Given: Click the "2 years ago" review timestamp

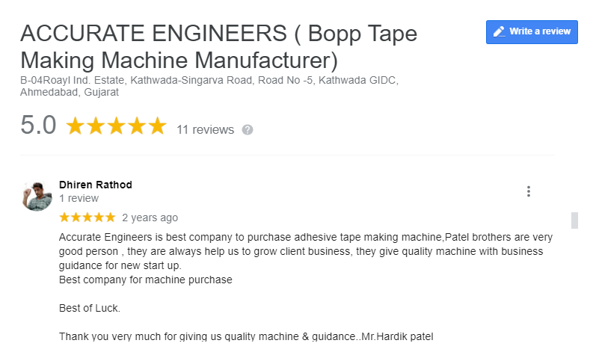Looking at the screenshot, I should click(150, 218).
